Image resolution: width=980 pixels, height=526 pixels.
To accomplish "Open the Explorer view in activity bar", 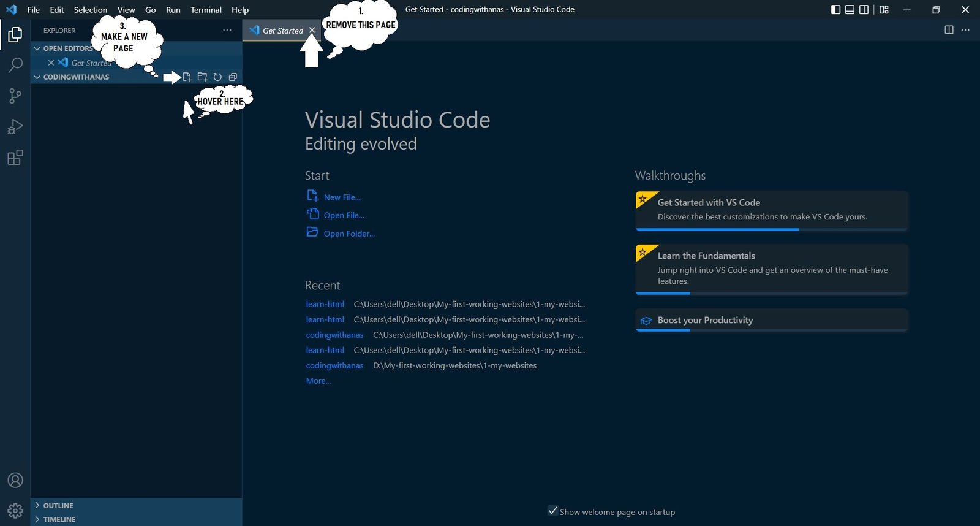I will 15,34.
